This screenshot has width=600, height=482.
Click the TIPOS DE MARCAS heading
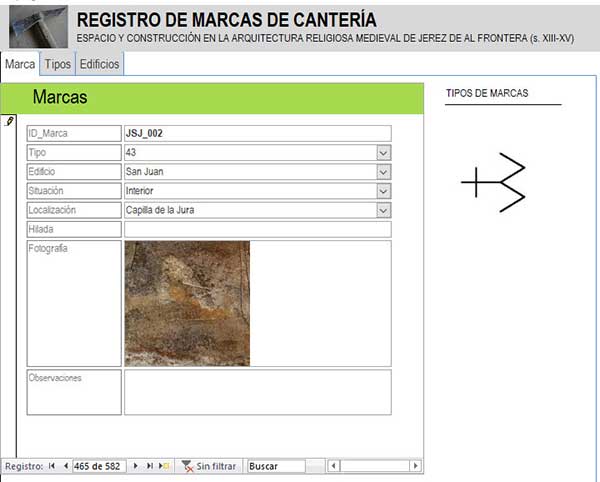coord(487,93)
